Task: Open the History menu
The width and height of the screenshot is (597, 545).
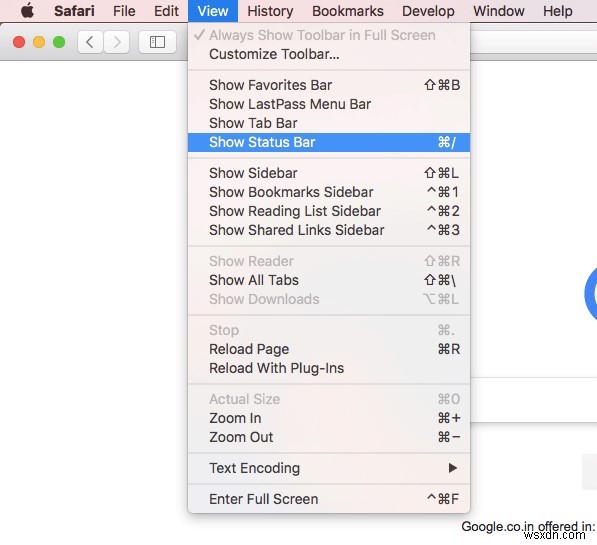Action: click(x=270, y=11)
